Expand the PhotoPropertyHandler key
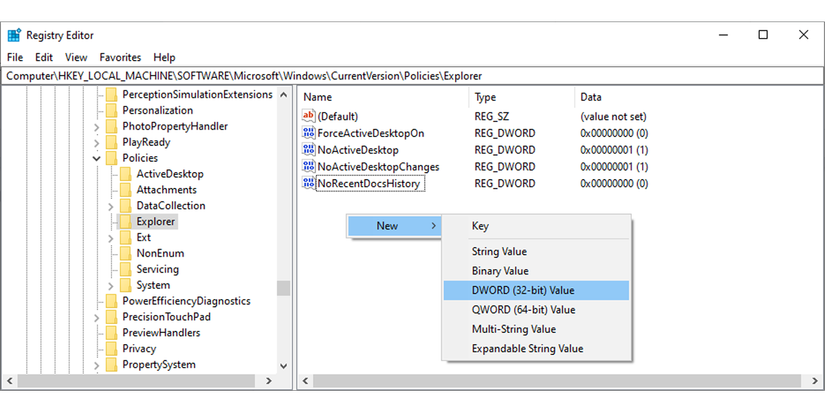 click(97, 127)
